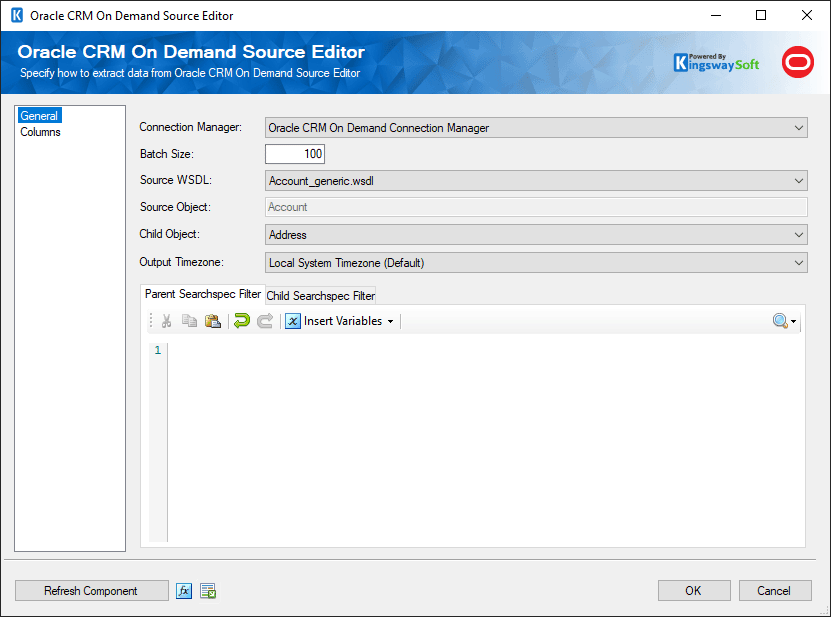
Task: Switch to Child Searchspec Filter tab
Action: (321, 296)
